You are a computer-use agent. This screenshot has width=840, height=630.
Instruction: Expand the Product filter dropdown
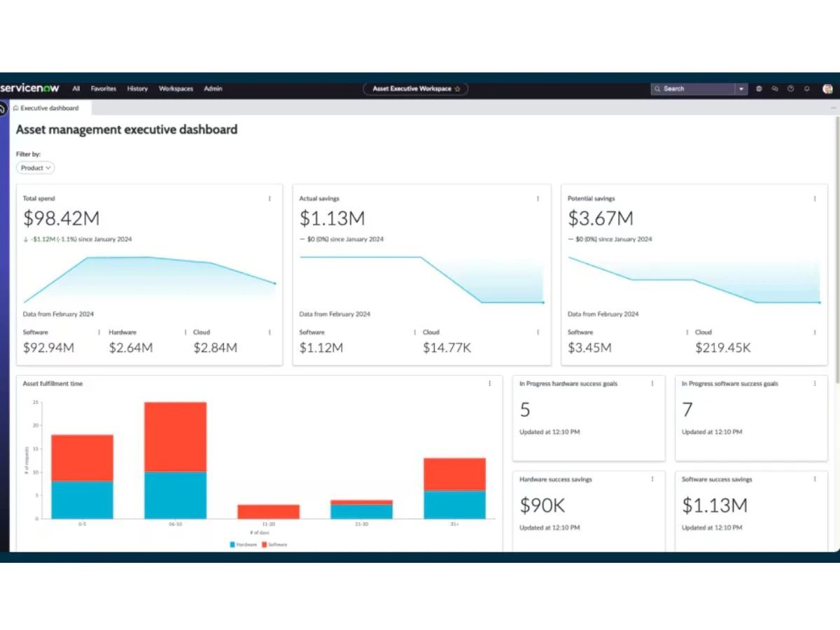click(x=35, y=168)
